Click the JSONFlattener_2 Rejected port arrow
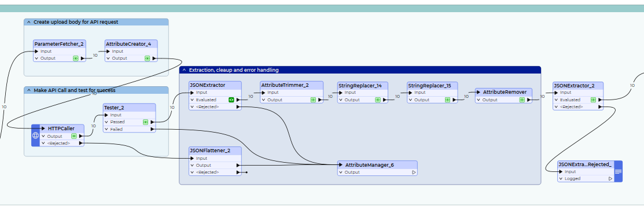 tap(238, 173)
